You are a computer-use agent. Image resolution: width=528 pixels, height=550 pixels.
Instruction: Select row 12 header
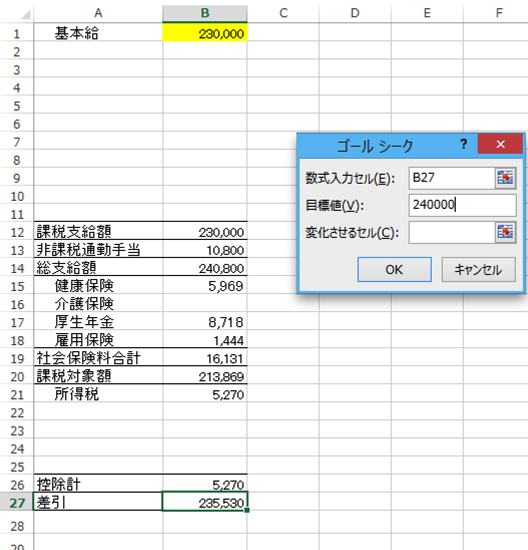16,232
